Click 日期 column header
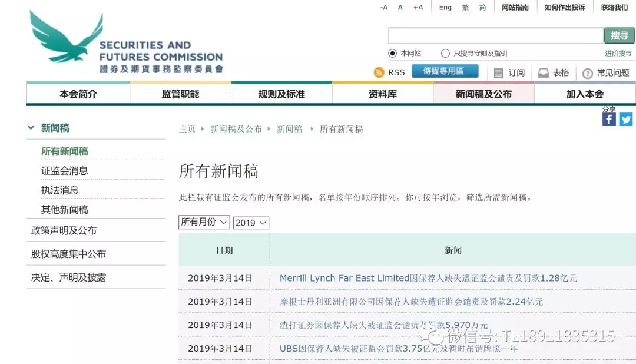636x364 pixels. pyautogui.click(x=224, y=250)
